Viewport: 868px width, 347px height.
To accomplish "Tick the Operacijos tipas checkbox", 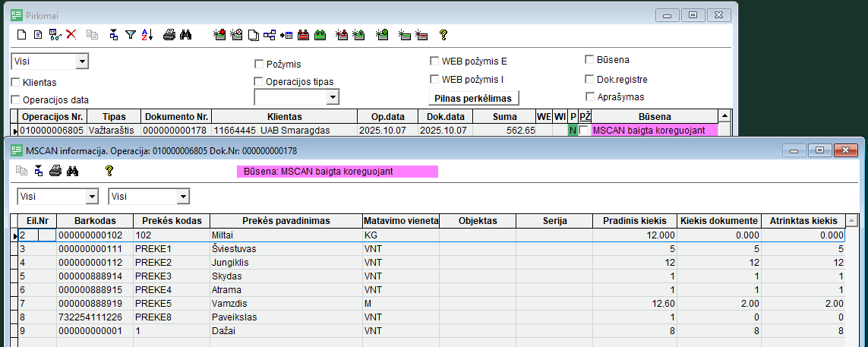I will click(x=259, y=81).
